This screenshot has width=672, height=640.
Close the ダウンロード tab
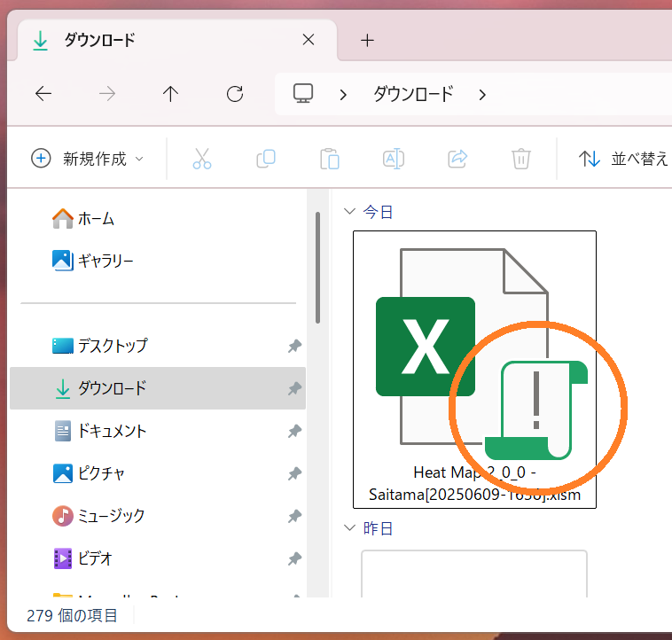tap(309, 40)
